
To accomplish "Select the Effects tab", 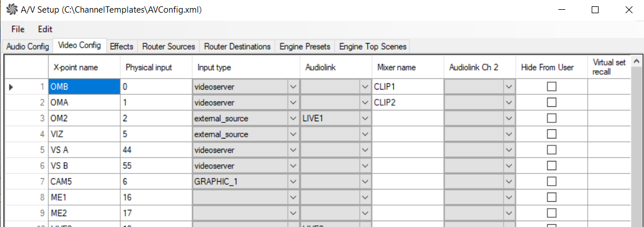I will (x=121, y=47).
